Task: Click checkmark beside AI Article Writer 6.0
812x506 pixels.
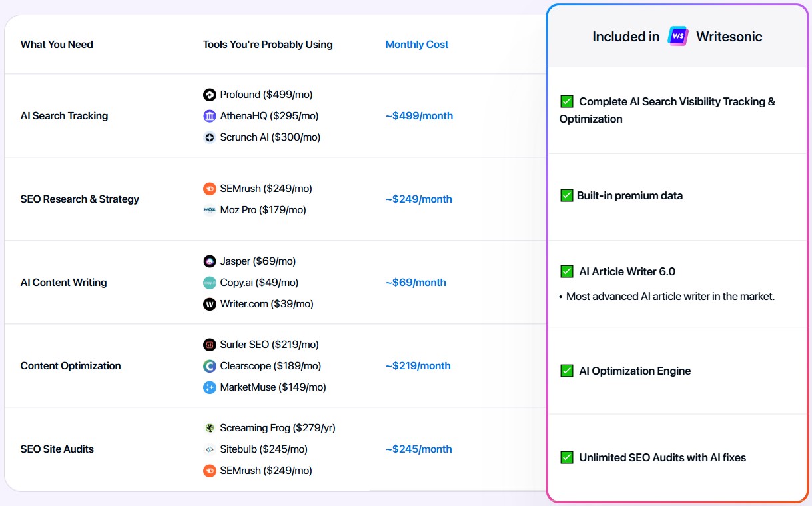Action: [x=567, y=271]
